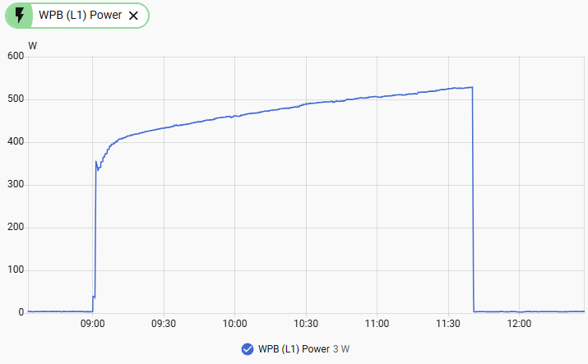Image resolution: width=588 pixels, height=364 pixels.
Task: Click the WPB (L1) Power legend text
Action: point(294,349)
